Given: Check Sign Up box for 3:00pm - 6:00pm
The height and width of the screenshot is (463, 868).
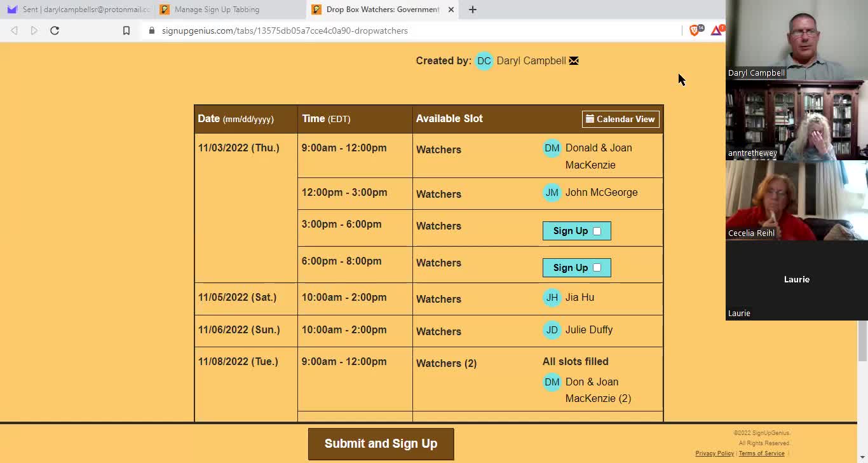Looking at the screenshot, I should click(x=597, y=231).
